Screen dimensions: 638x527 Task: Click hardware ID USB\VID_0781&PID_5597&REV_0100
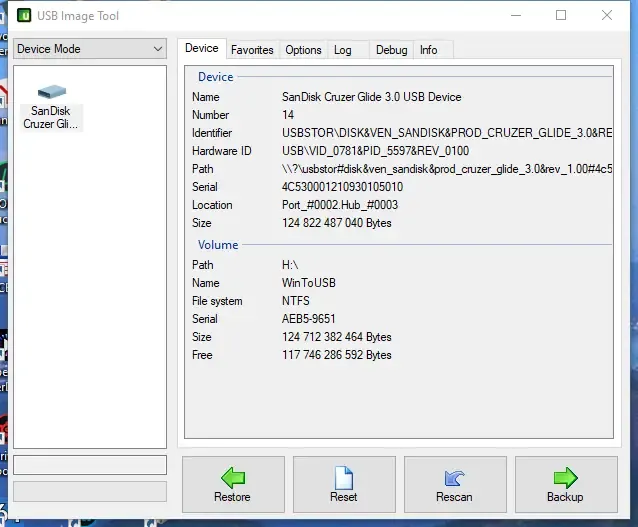coord(375,151)
